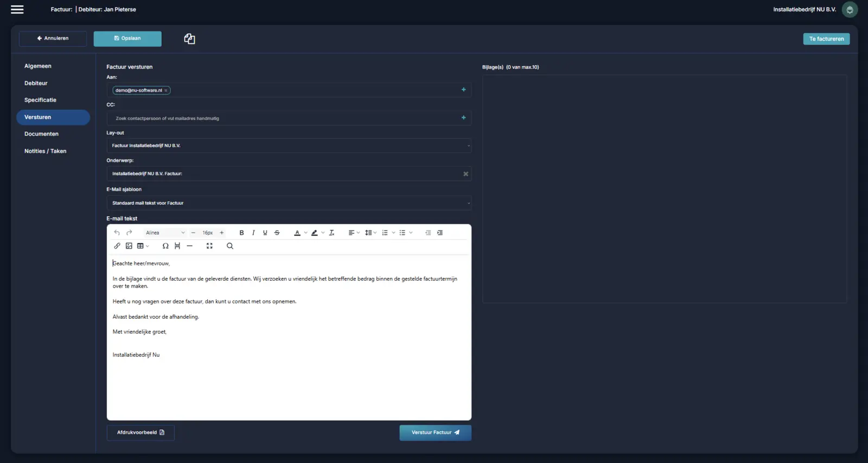868x463 pixels.
Task: Increase paragraph indent
Action: tap(440, 233)
